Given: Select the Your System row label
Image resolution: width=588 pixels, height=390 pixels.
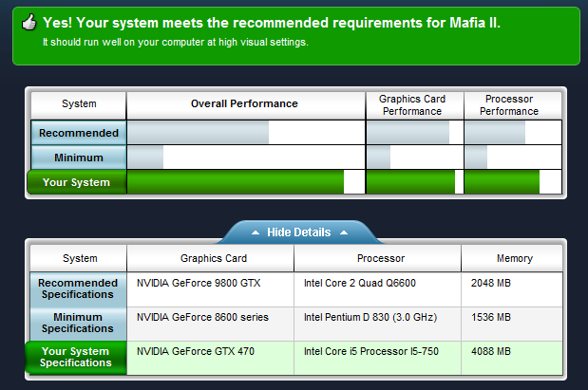Looking at the screenshot, I should point(77,182).
